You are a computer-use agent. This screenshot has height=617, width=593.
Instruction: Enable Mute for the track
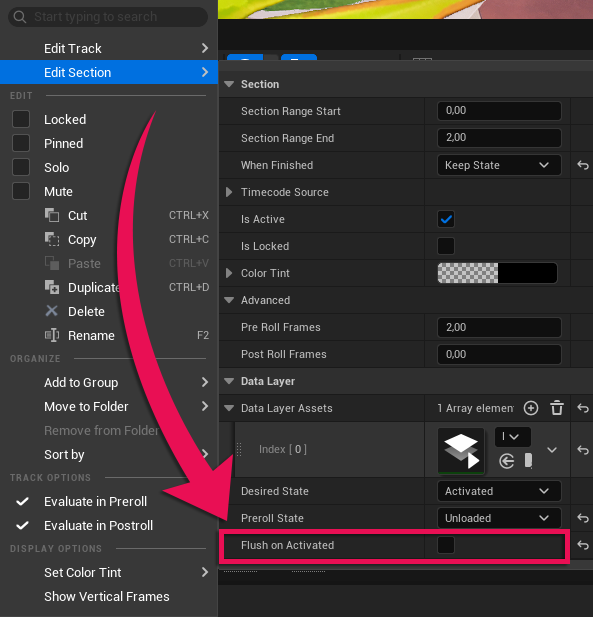tap(21, 191)
